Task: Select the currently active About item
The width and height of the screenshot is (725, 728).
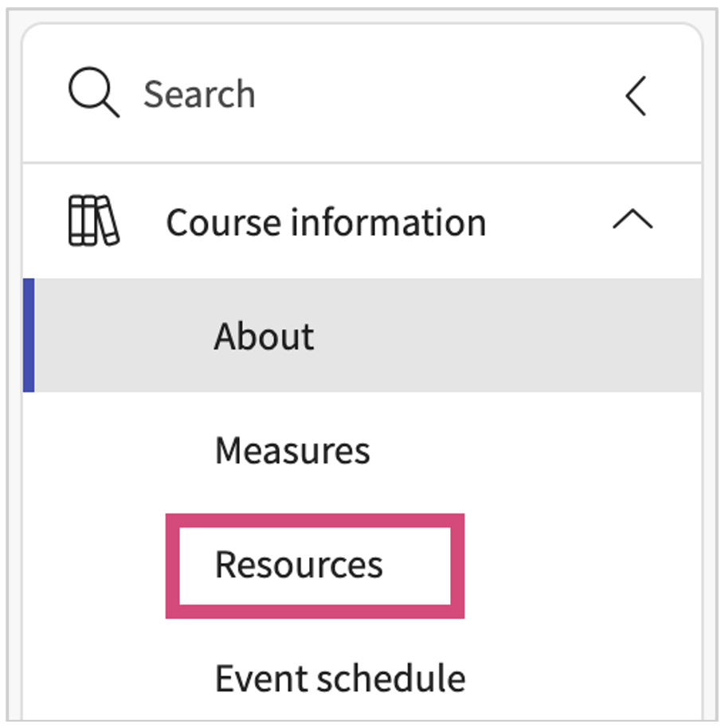Action: coord(264,336)
